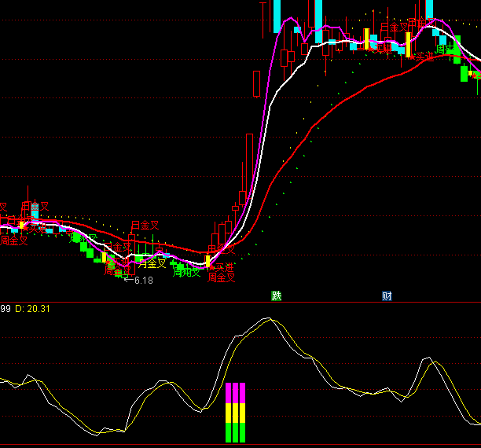Viewport: 481px width, 448px height.
Task: Click the oscillator peak in lower panel
Action: pos(268,319)
